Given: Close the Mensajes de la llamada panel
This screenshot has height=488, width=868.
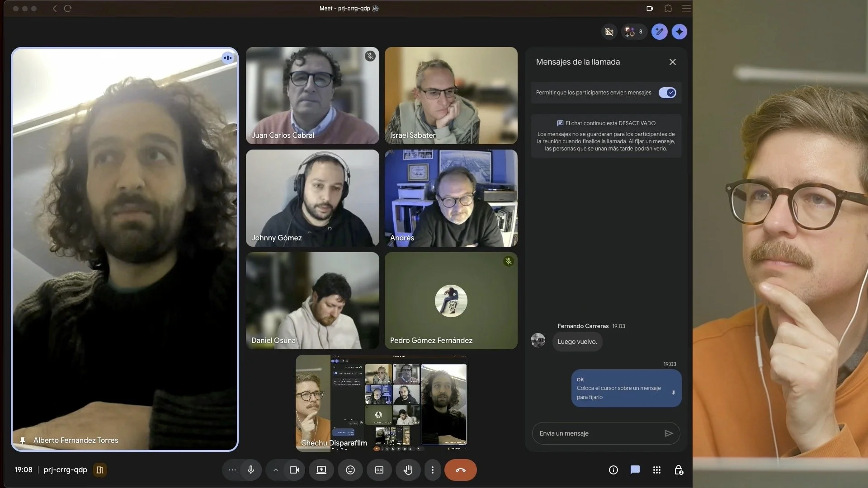Looking at the screenshot, I should coord(673,62).
